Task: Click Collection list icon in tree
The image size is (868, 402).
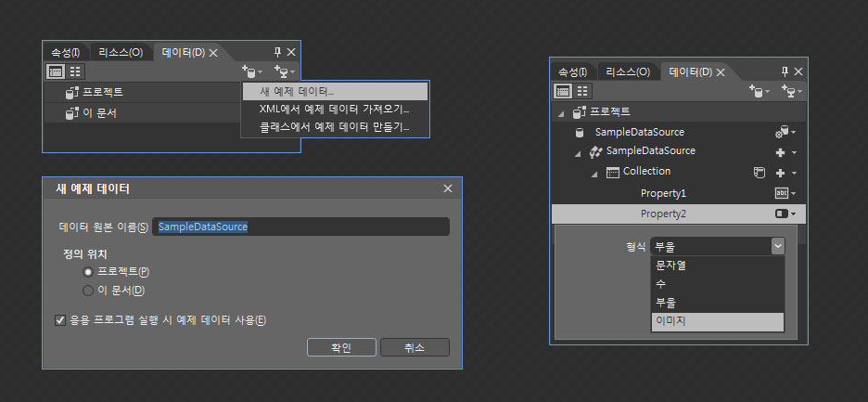Action: pyautogui.click(x=613, y=173)
